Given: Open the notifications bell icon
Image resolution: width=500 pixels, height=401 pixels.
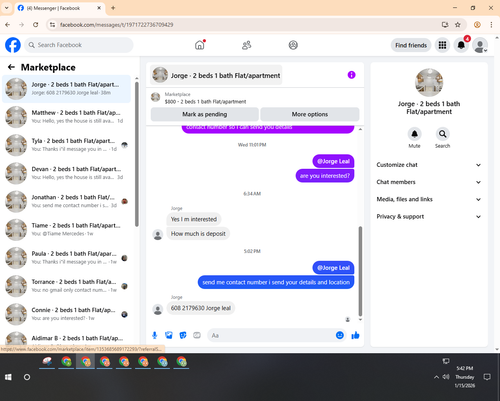Looking at the screenshot, I should pos(461,45).
